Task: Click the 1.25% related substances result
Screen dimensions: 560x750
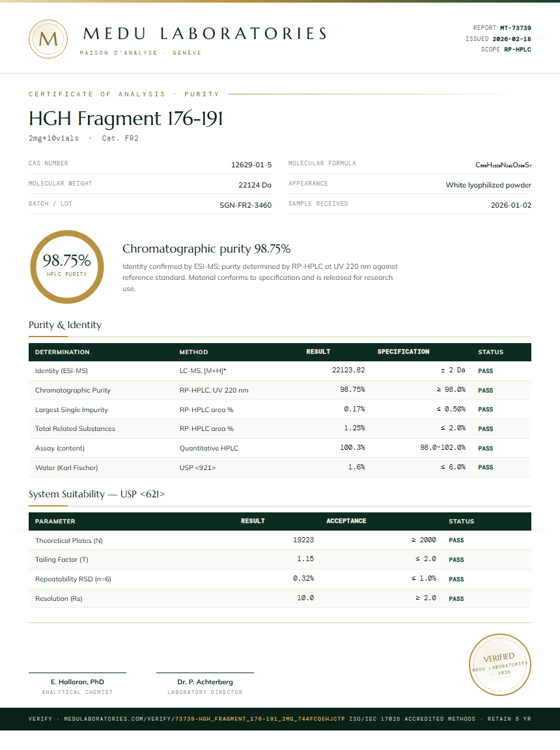Action: point(354,428)
